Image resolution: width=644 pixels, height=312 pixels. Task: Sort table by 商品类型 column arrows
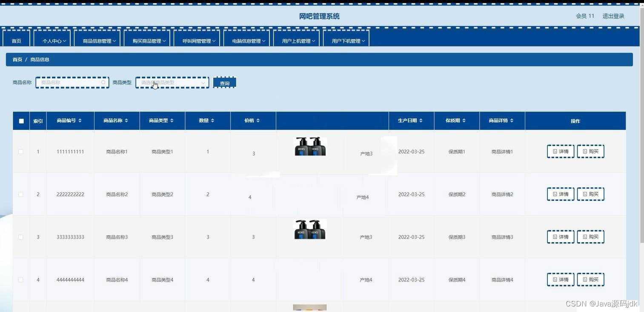coord(172,121)
